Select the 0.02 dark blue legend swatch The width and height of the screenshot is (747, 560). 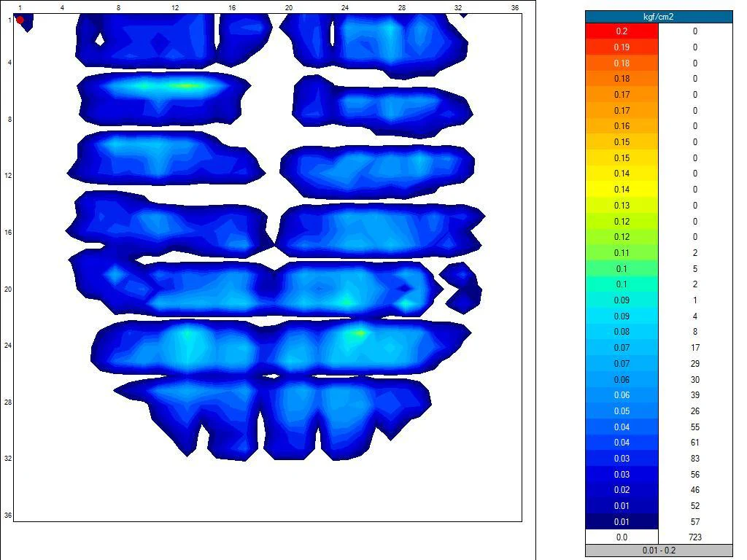coord(622,490)
